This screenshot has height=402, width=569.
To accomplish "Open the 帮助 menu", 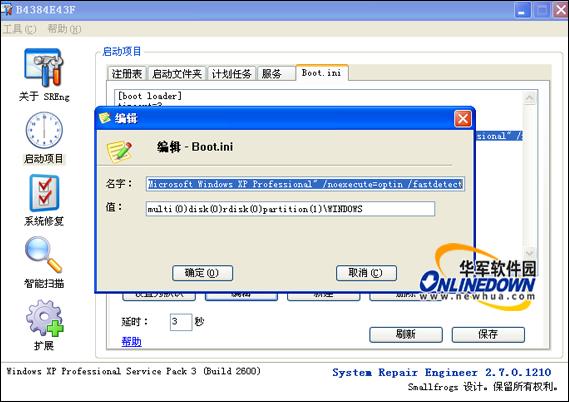I will 64,29.
